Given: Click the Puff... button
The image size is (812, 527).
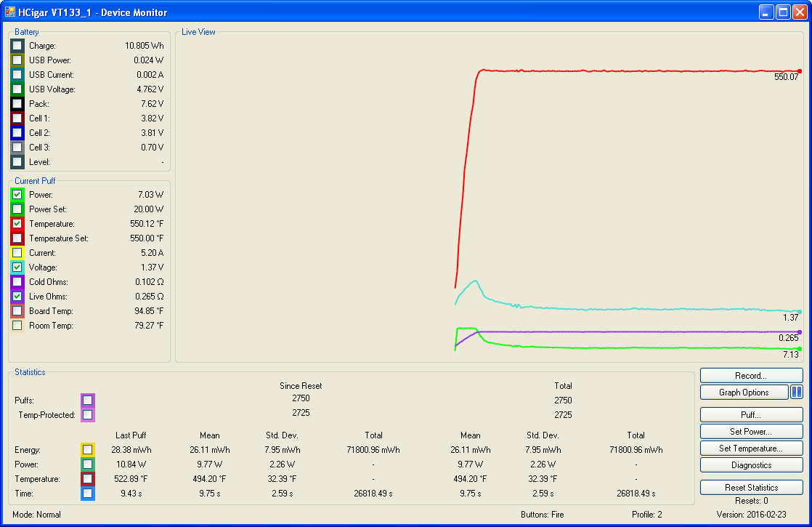Looking at the screenshot, I should click(751, 415).
